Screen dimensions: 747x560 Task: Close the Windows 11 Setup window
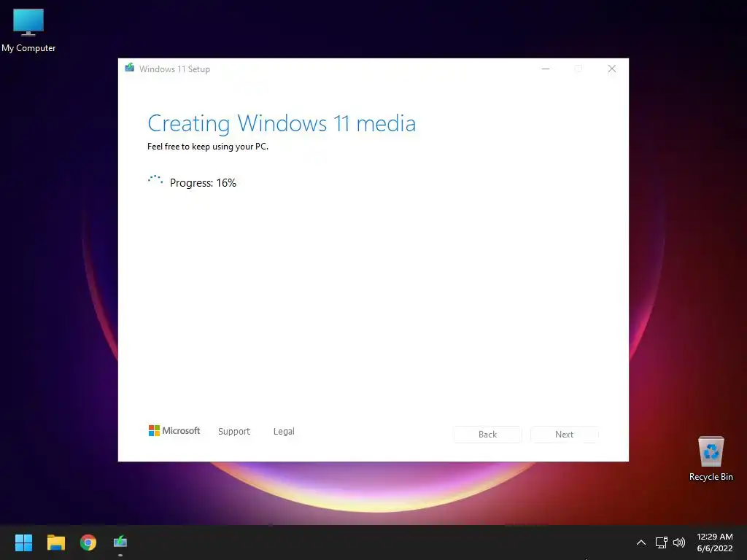tap(612, 69)
